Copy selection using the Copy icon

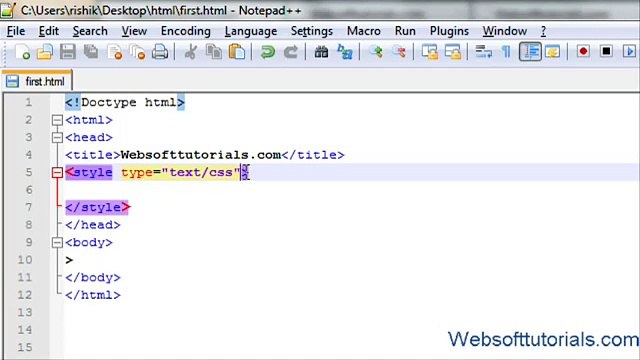pyautogui.click(x=214, y=52)
